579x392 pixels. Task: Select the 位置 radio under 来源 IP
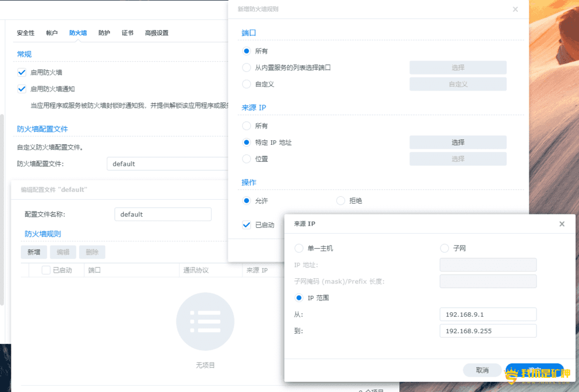(x=246, y=159)
